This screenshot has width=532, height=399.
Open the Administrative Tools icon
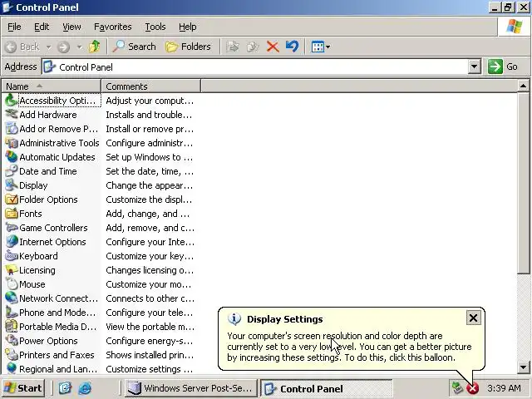[12, 143]
